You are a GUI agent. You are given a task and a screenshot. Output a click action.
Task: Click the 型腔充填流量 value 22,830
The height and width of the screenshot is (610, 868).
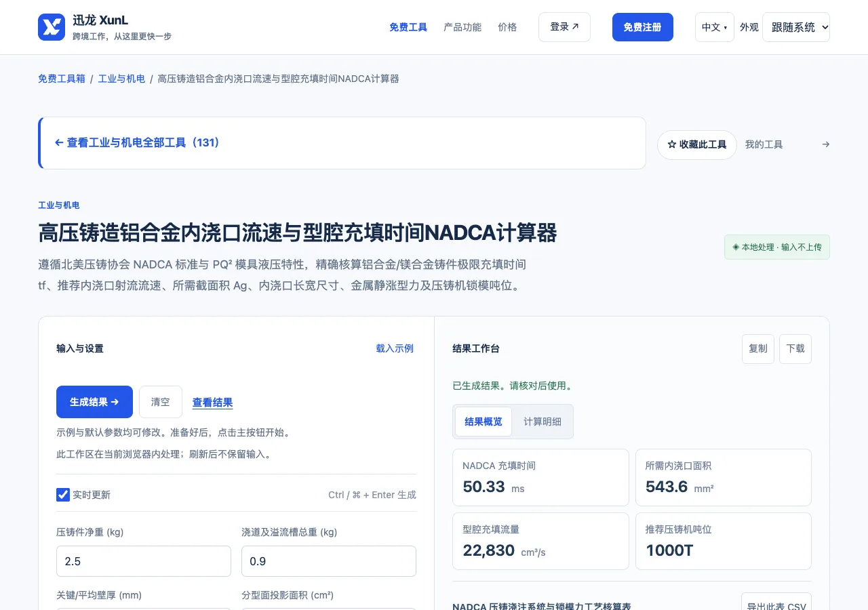[x=489, y=550]
